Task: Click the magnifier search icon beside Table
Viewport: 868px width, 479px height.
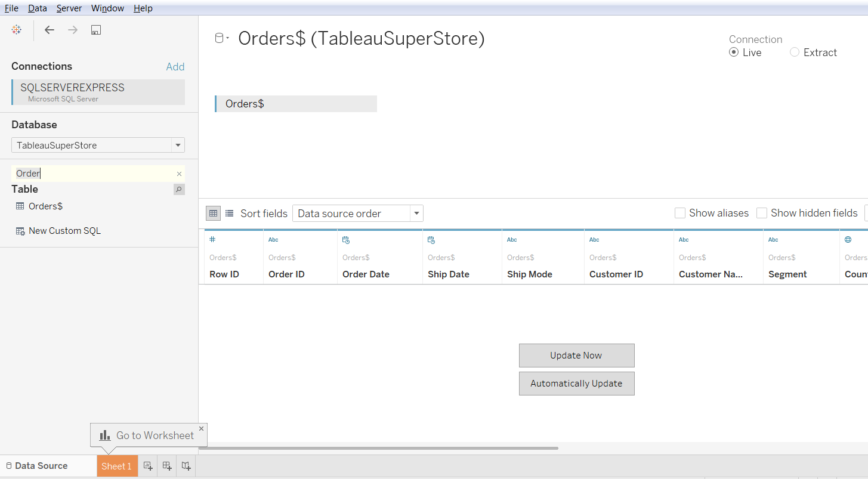Action: coord(179,189)
